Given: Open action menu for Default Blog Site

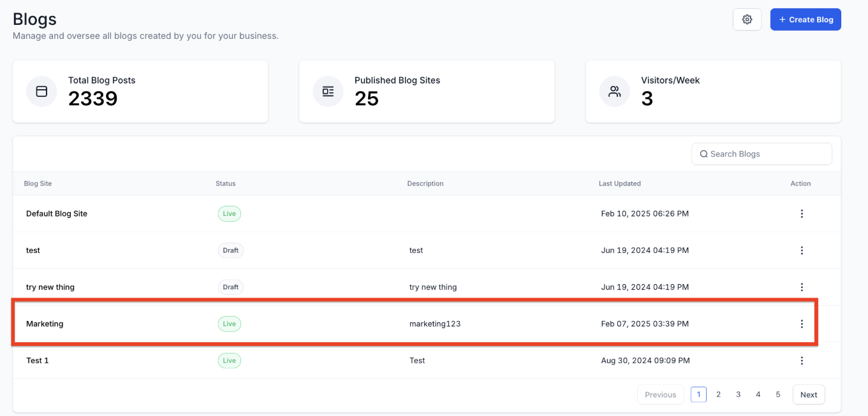Looking at the screenshot, I should click(x=802, y=214).
